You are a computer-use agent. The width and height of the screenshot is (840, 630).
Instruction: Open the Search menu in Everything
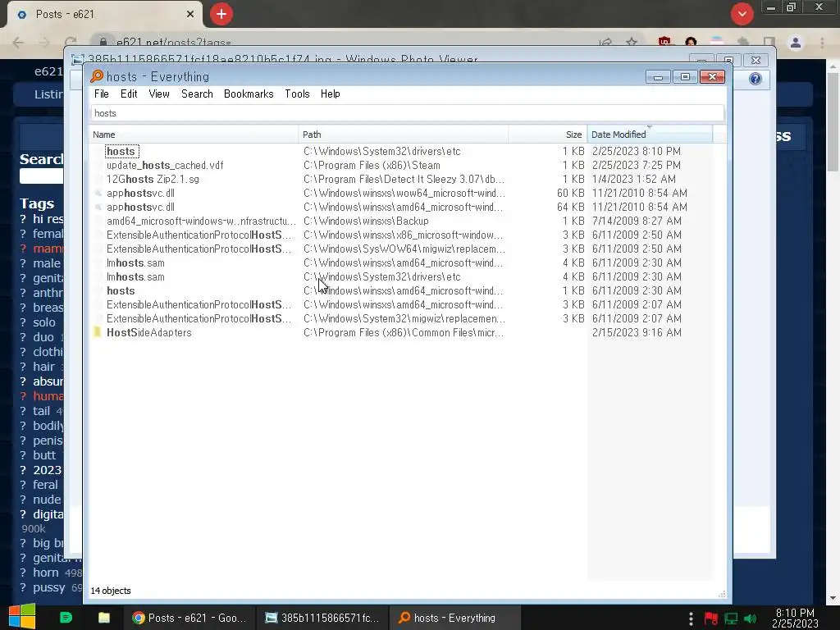click(x=197, y=94)
